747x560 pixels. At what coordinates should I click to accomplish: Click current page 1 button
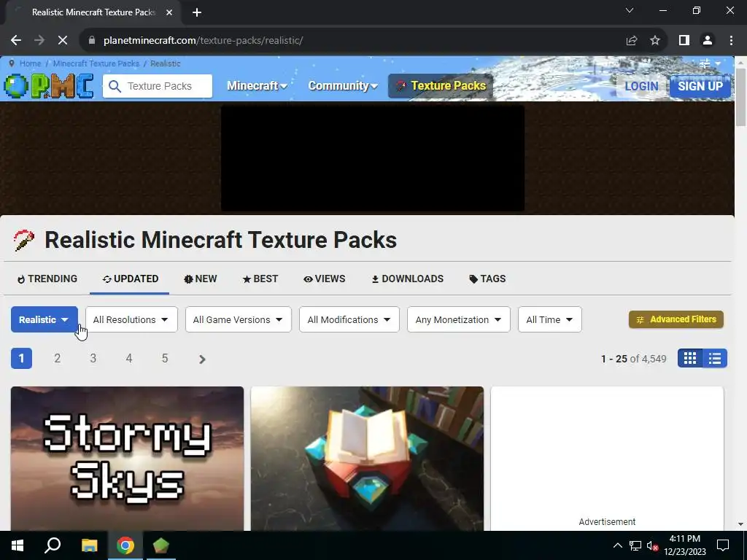[21, 359]
